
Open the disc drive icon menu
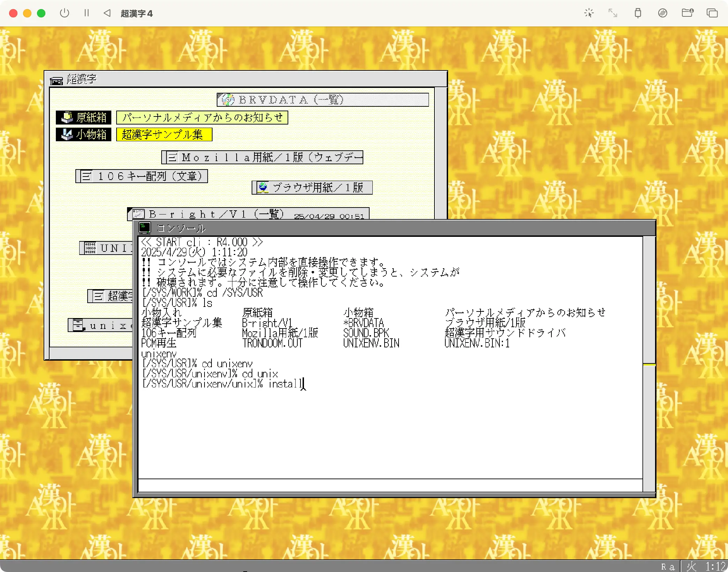[x=662, y=13]
